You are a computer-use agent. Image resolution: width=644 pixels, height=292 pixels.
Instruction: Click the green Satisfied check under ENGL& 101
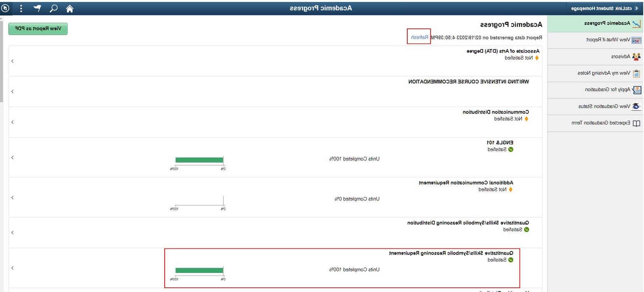point(510,149)
